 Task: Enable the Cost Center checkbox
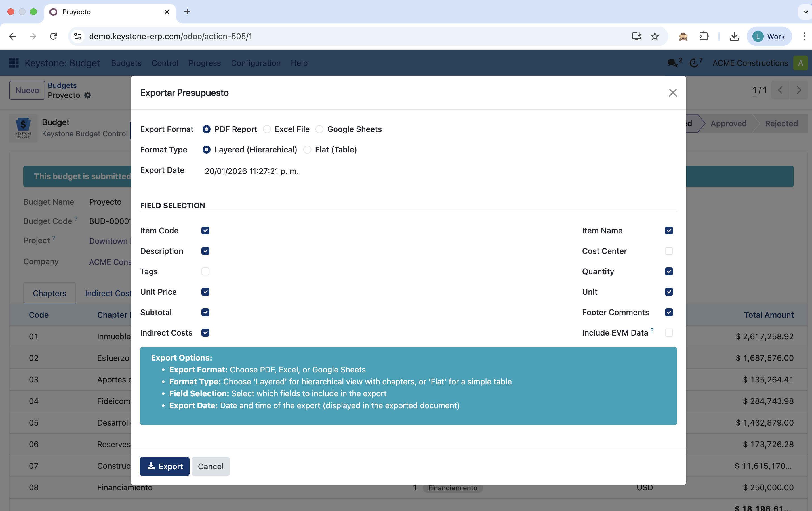tap(669, 251)
